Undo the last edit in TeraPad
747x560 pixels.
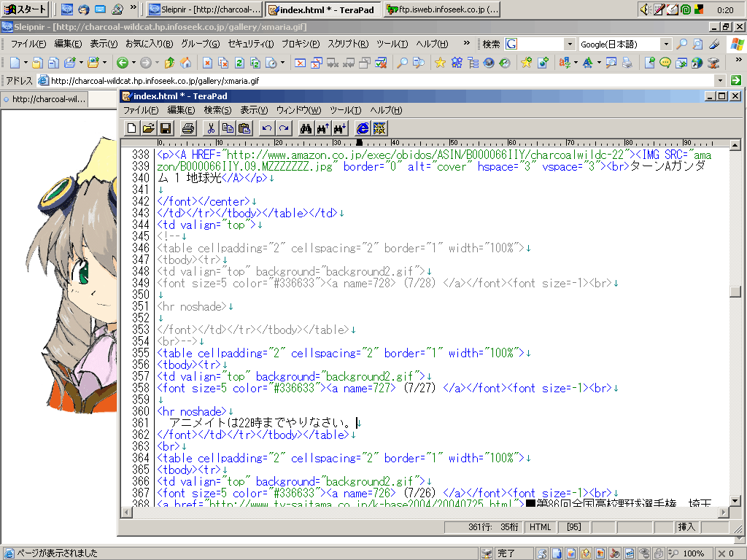tap(267, 128)
